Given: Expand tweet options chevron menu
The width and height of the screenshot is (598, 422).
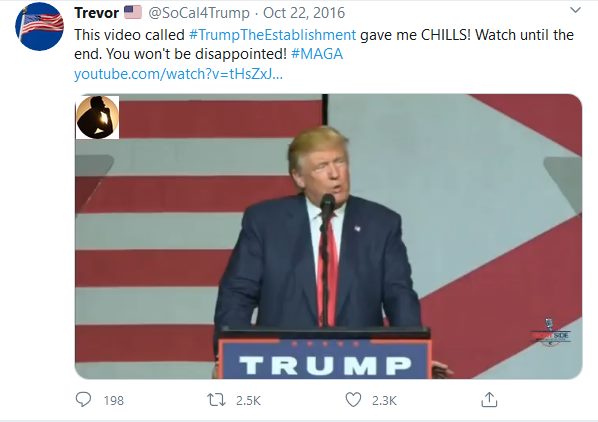Looking at the screenshot, I should [x=575, y=10].
